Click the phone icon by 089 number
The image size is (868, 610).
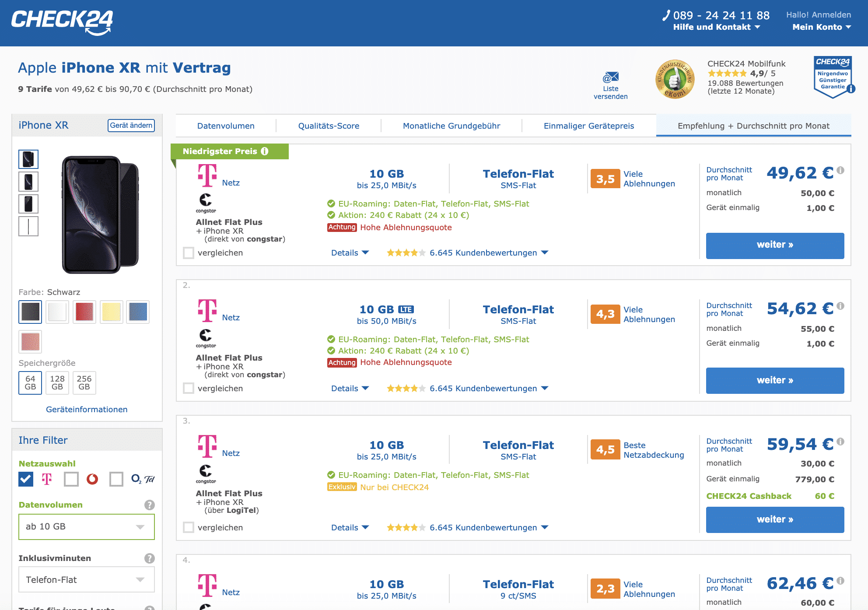666,16
